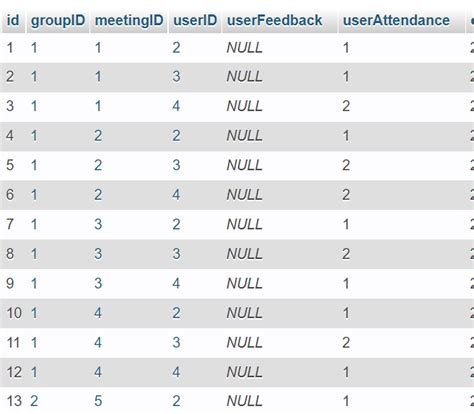474x414 pixels.
Task: Click userID cell of row id 6
Action: [x=176, y=195]
